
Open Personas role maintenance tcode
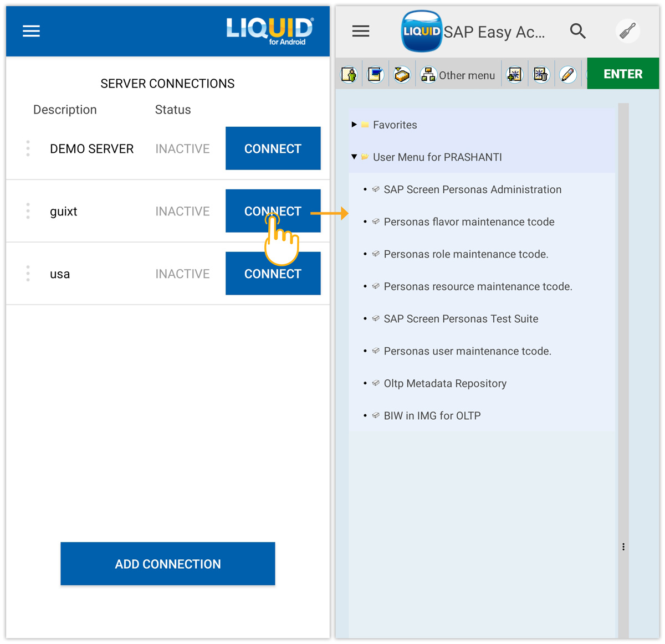coord(466,254)
